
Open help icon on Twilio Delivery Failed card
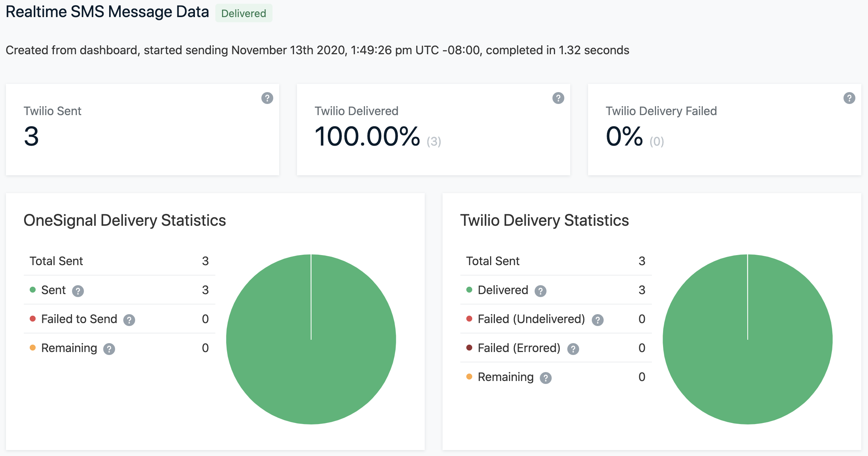pos(849,98)
